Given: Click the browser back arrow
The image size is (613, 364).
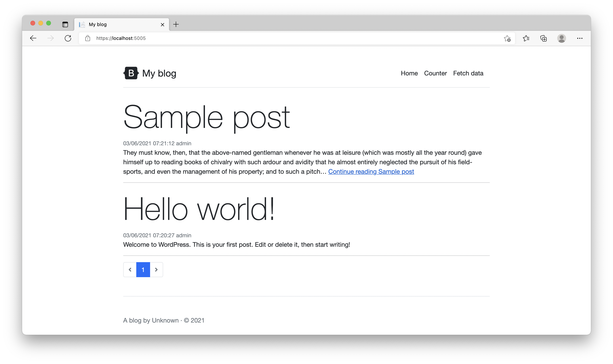Looking at the screenshot, I should click(x=33, y=38).
